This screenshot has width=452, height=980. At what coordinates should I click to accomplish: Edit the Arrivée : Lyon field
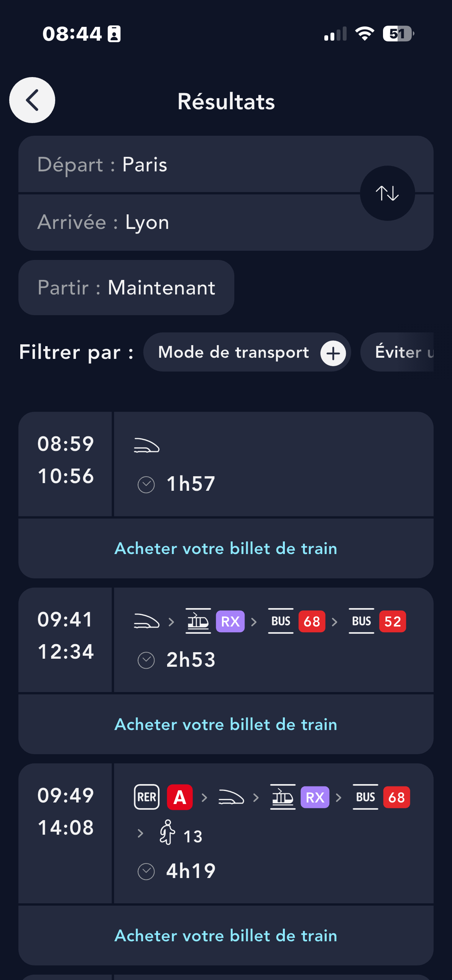[x=184, y=222]
